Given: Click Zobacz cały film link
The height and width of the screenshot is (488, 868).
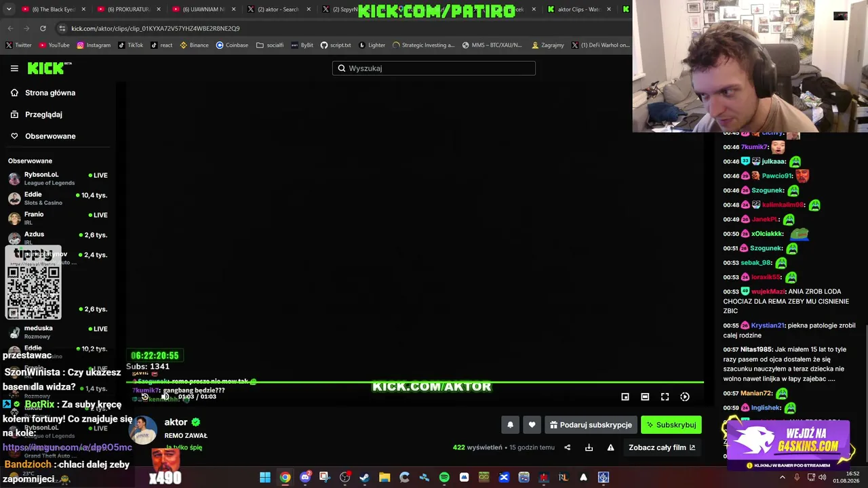Looking at the screenshot, I should tap(662, 447).
